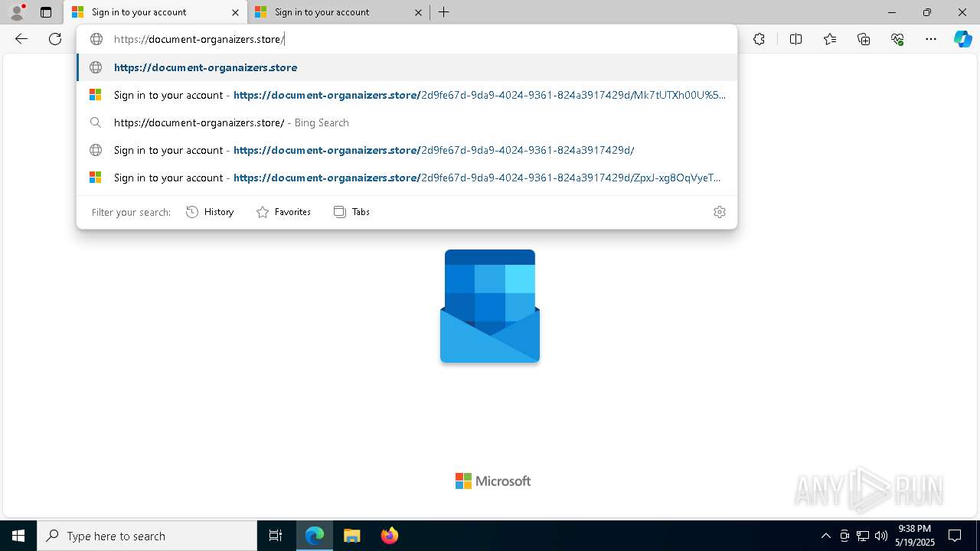Open the Windows Start button

[18, 536]
